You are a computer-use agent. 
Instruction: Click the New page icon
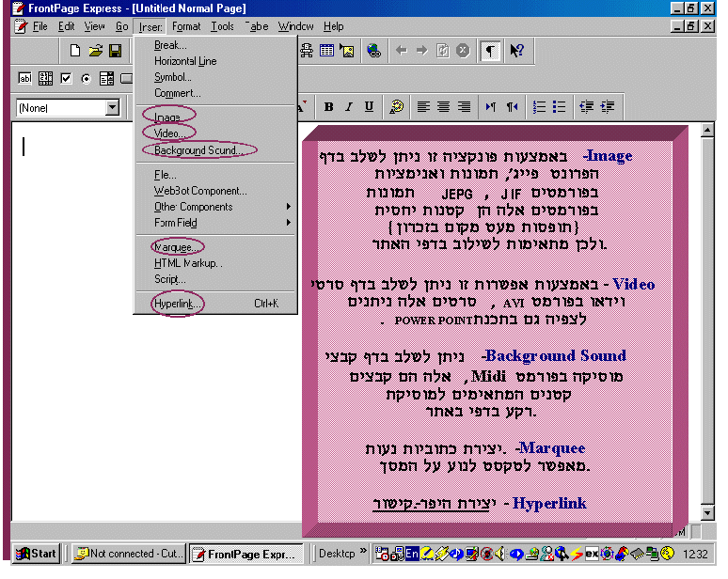74,50
